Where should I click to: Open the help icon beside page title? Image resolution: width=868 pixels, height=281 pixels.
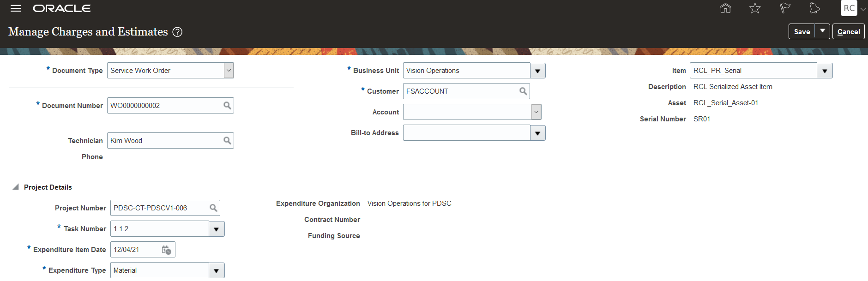tap(177, 32)
